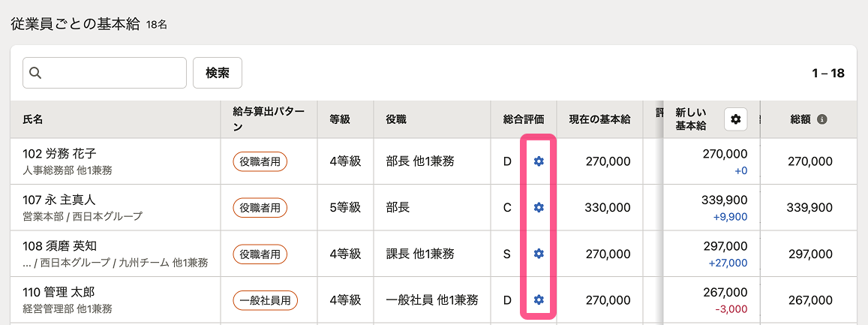Open the 新しい基本給 column settings gear button

(735, 119)
